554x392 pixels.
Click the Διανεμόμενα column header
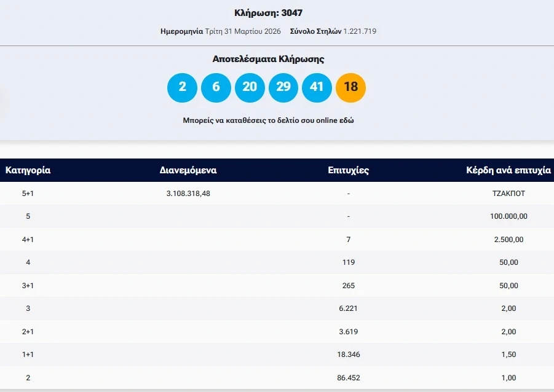188,170
